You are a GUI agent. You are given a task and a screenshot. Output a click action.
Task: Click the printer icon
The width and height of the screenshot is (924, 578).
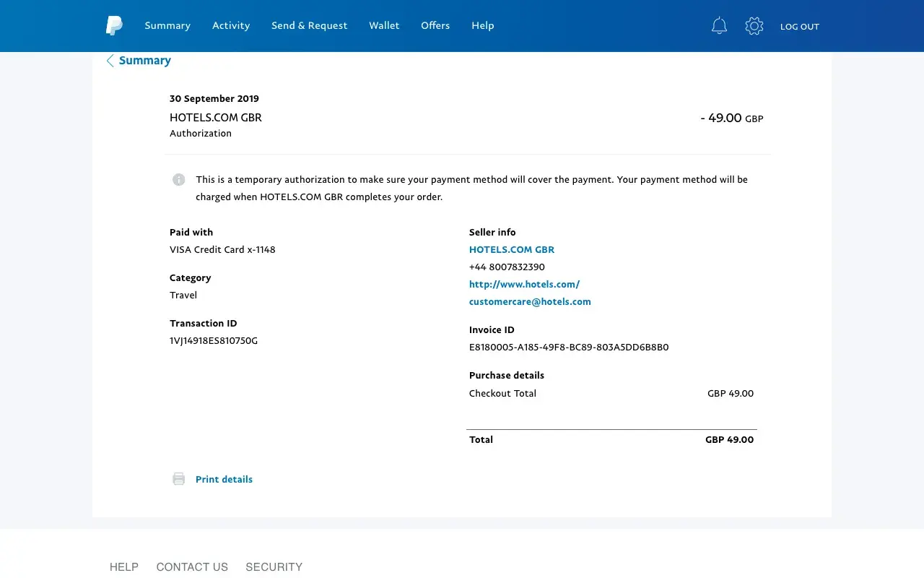tap(178, 479)
